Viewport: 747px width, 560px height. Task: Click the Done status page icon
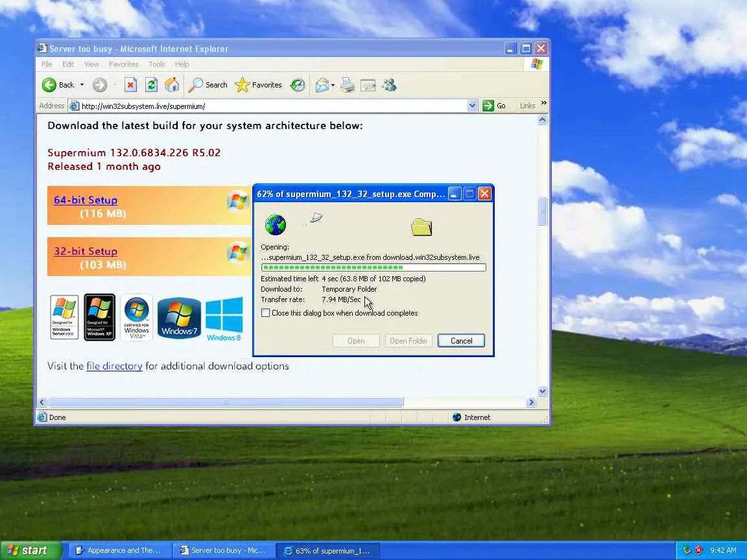coord(42,417)
